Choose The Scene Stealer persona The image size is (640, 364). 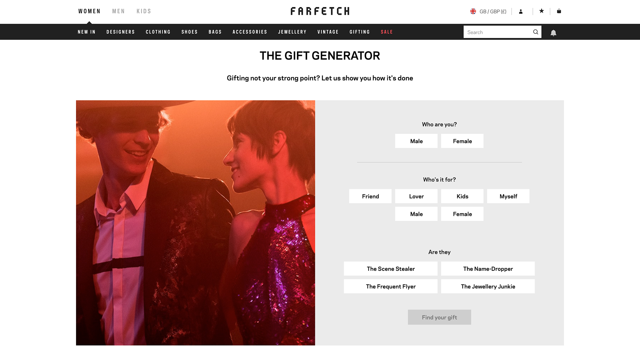point(391,269)
